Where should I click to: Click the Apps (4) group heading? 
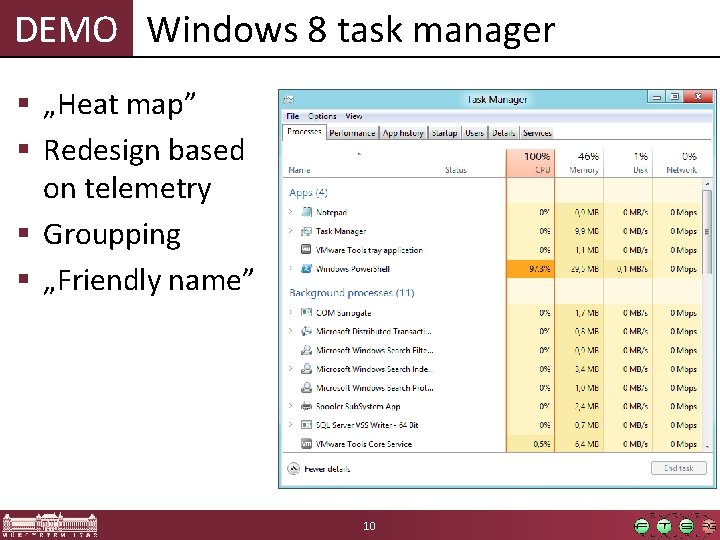coord(308,192)
